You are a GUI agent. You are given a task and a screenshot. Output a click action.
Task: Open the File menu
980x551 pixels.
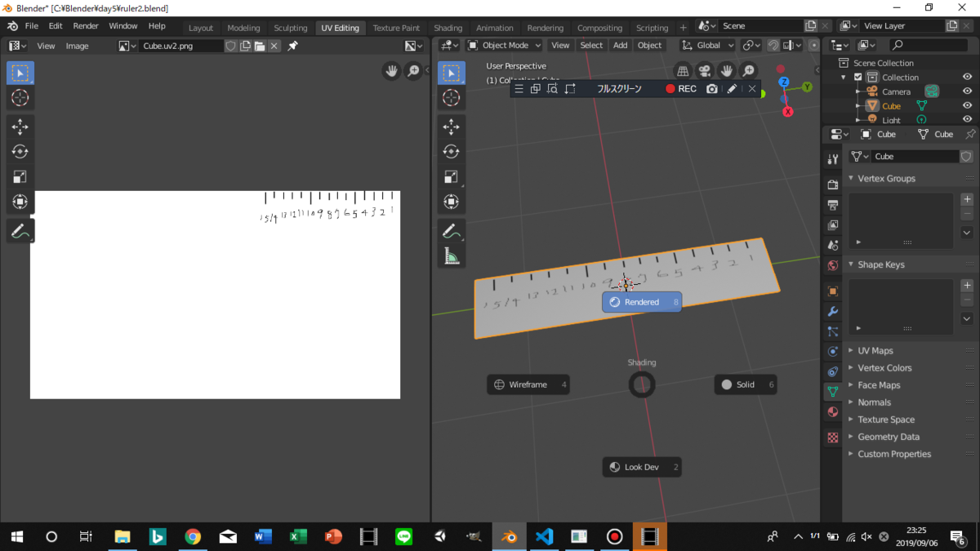point(31,26)
